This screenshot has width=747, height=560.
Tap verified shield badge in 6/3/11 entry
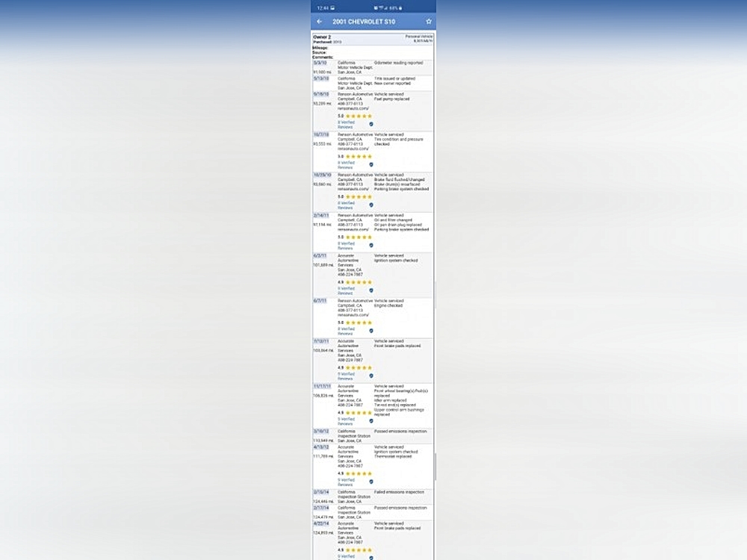(x=371, y=290)
